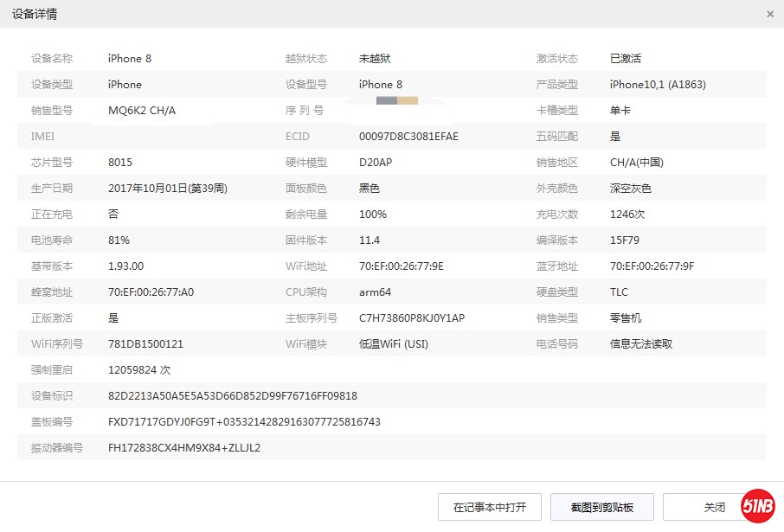Viewport: 784px width, 532px height.
Task: Select the ECID value 00097D8C3081EFAE
Action: [408, 137]
